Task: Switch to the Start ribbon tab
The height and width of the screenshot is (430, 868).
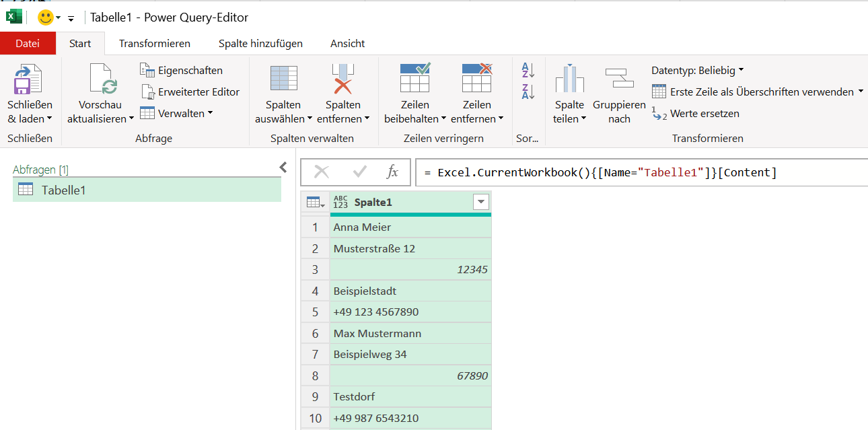Action: pos(80,43)
